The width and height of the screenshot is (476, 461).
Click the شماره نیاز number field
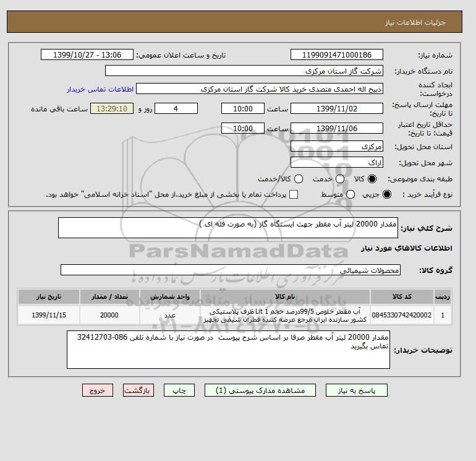tap(337, 54)
